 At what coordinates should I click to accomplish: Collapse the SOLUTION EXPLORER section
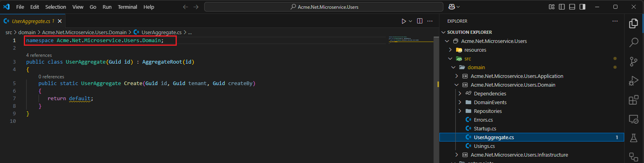(443, 32)
